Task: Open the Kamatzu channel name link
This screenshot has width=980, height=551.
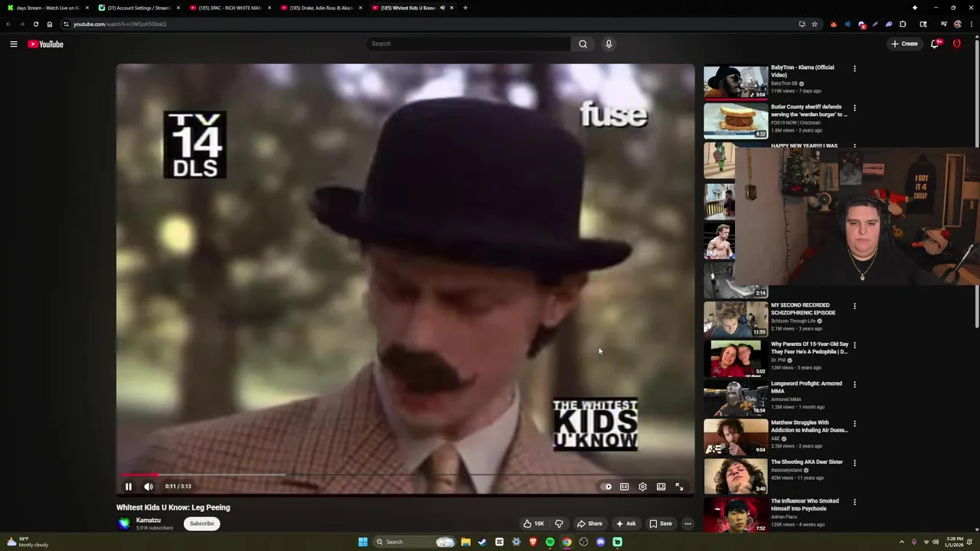Action: (149, 520)
